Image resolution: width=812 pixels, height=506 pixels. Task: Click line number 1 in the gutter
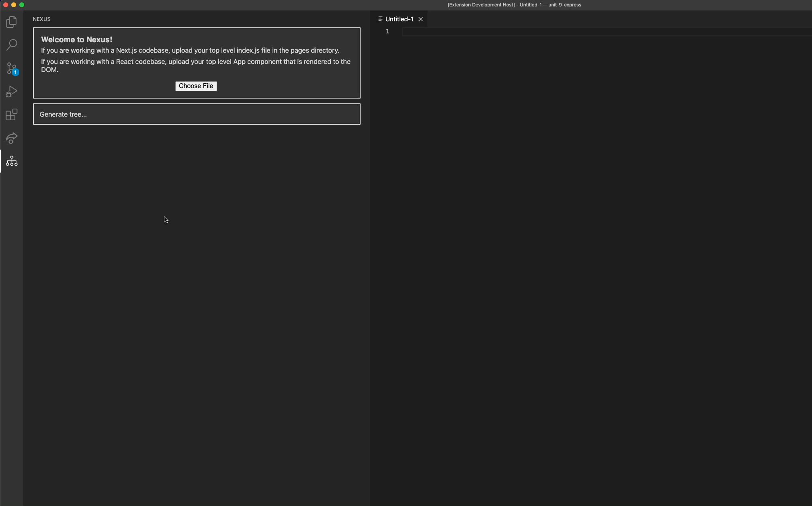pos(388,31)
